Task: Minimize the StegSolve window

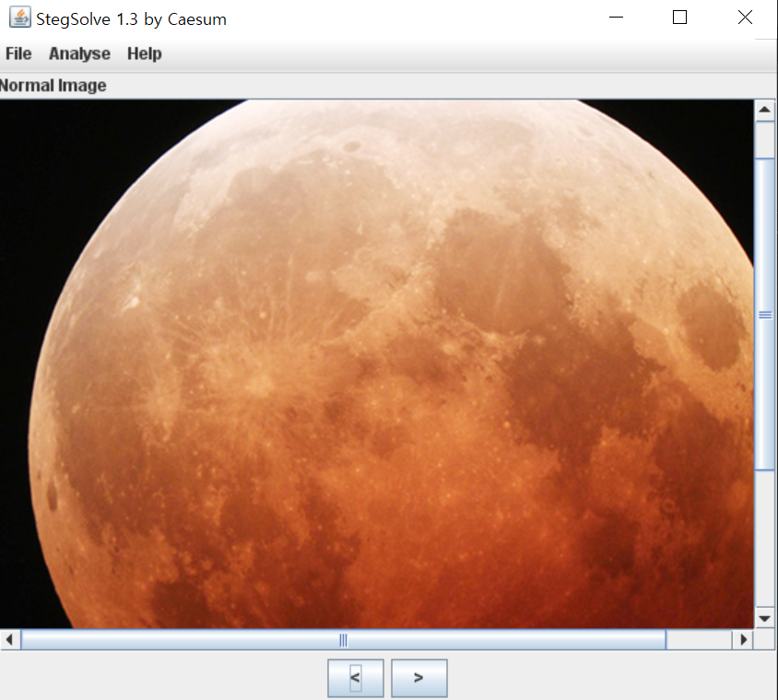Action: [x=616, y=18]
